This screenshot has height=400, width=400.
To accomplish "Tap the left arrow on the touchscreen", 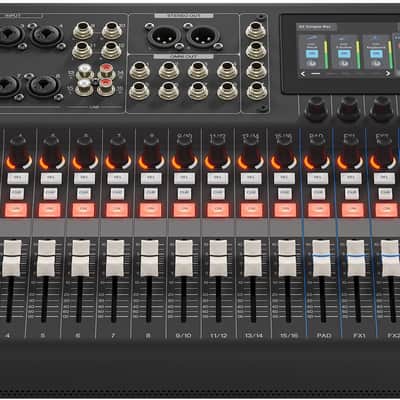I will click(303, 74).
